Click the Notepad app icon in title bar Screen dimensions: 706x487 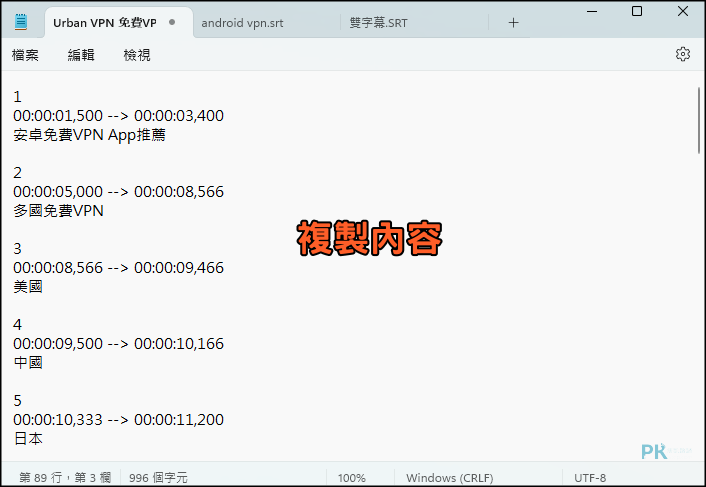[21, 22]
